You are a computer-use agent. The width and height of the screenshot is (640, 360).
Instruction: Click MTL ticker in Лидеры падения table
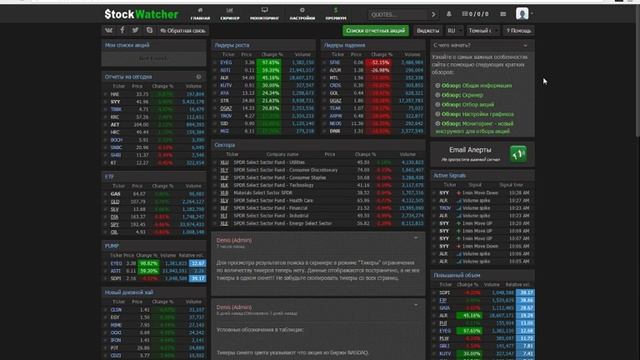[x=334, y=78]
